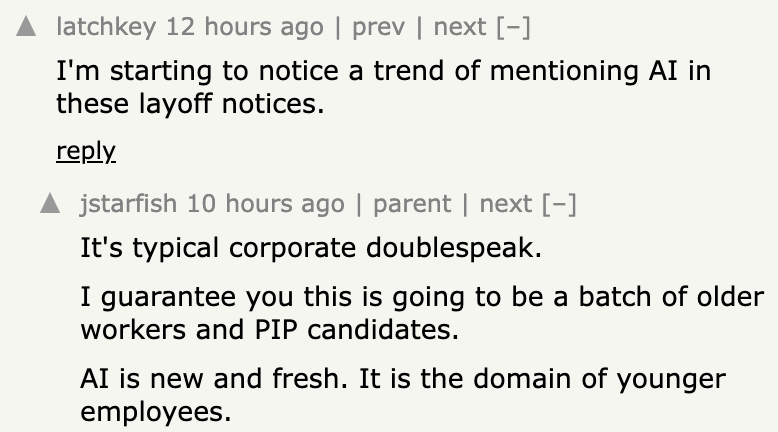This screenshot has height=432, width=778.
Task: Collapse the jstarfish comment thread
Action: click(560, 204)
